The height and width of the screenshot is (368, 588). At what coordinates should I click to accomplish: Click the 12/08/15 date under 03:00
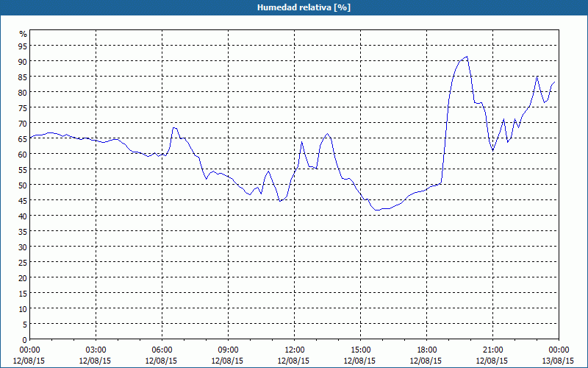(95, 361)
